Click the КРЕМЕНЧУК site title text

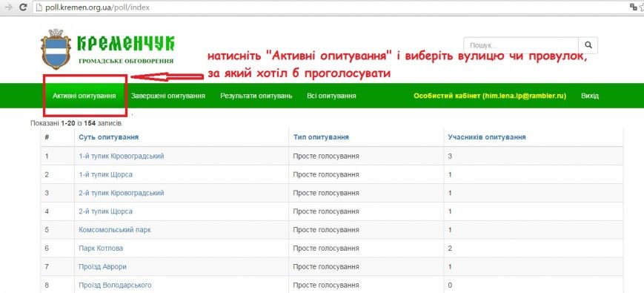[126, 43]
